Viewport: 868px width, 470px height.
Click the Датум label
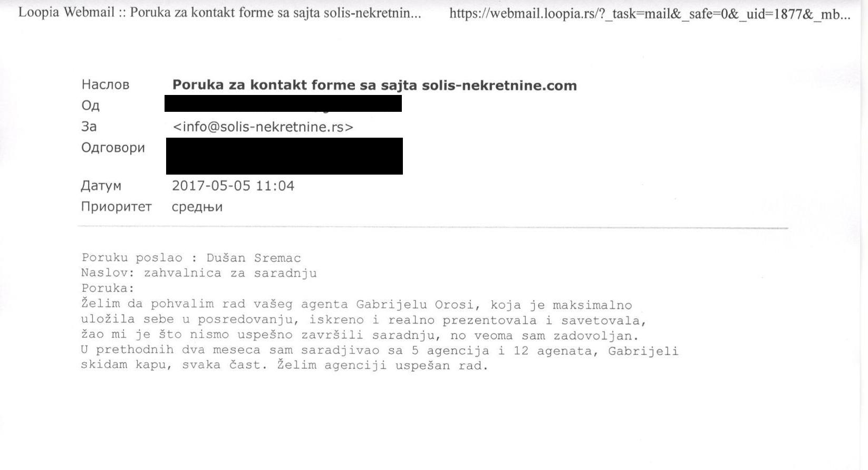pos(101,186)
